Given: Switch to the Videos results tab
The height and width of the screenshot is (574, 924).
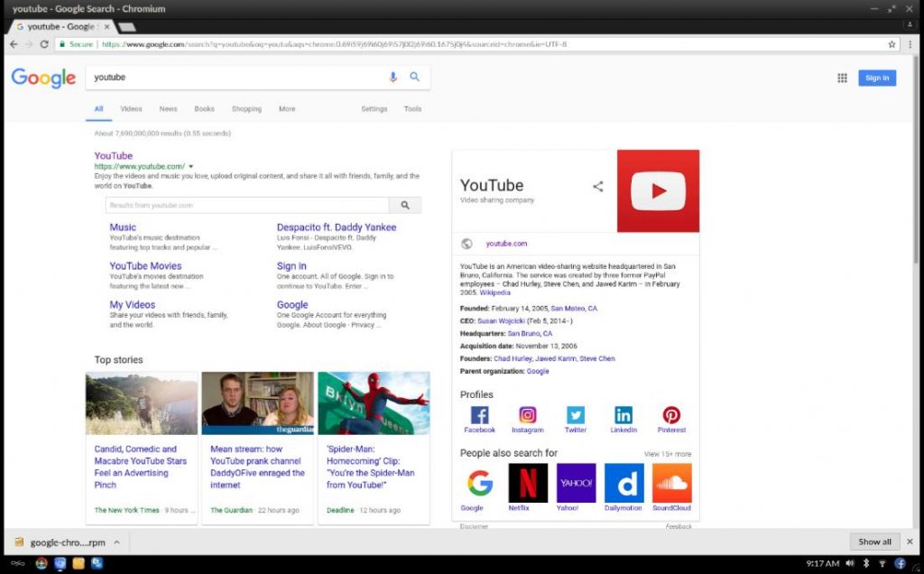Looking at the screenshot, I should (x=131, y=109).
